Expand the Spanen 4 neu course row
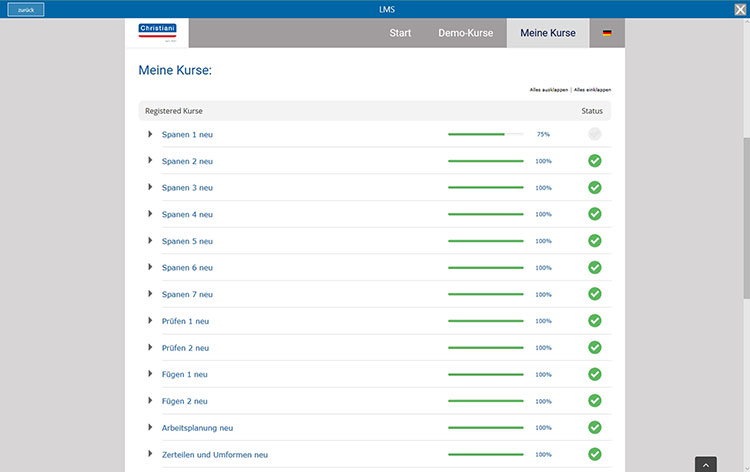Viewport: 750px width, 472px height. [150, 214]
